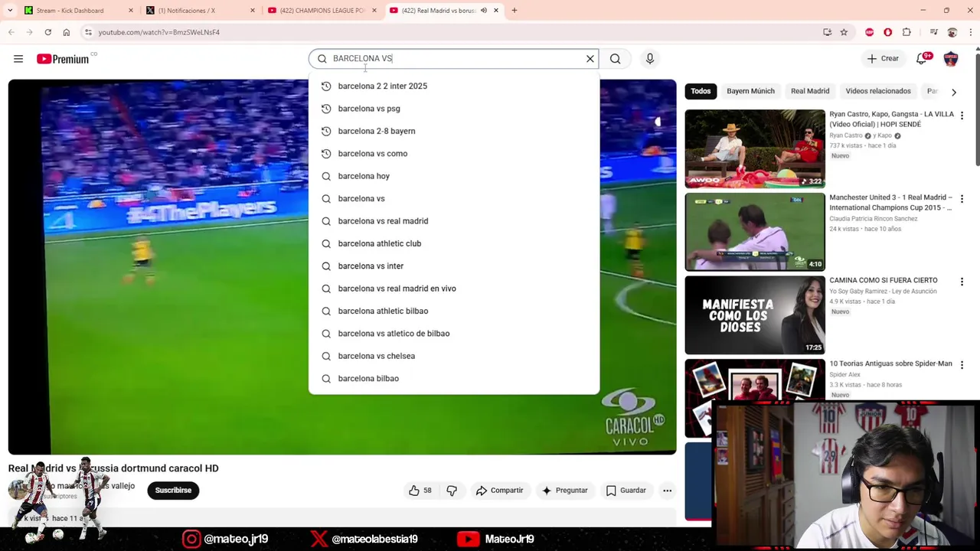The width and height of the screenshot is (980, 551).
Task: Run search with the magnifier button
Action: pyautogui.click(x=615, y=59)
